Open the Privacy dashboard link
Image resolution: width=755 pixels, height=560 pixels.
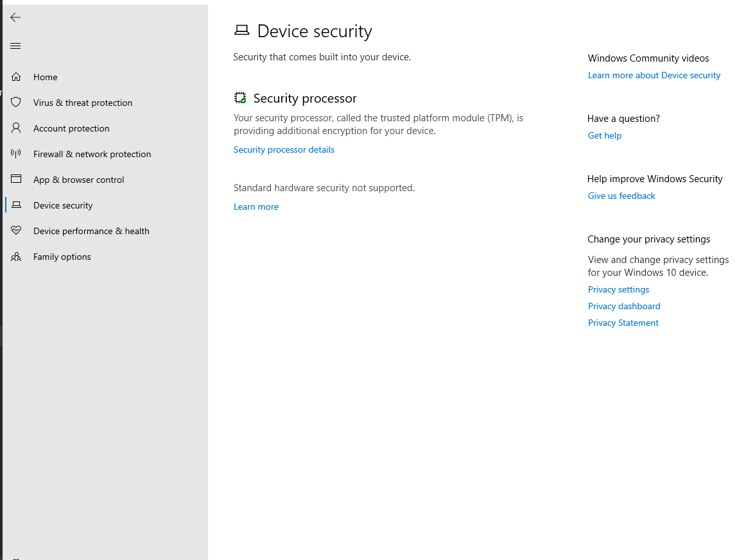tap(624, 306)
